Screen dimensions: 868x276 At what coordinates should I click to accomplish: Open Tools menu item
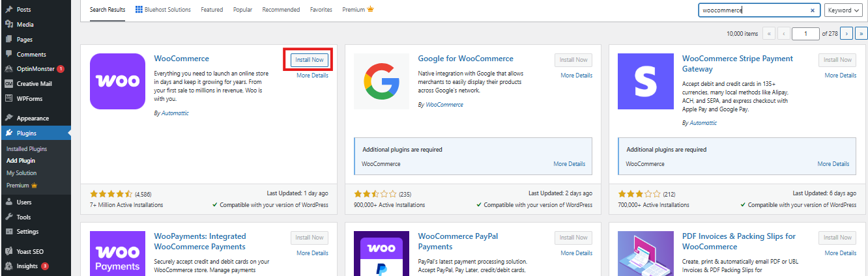pos(23,217)
